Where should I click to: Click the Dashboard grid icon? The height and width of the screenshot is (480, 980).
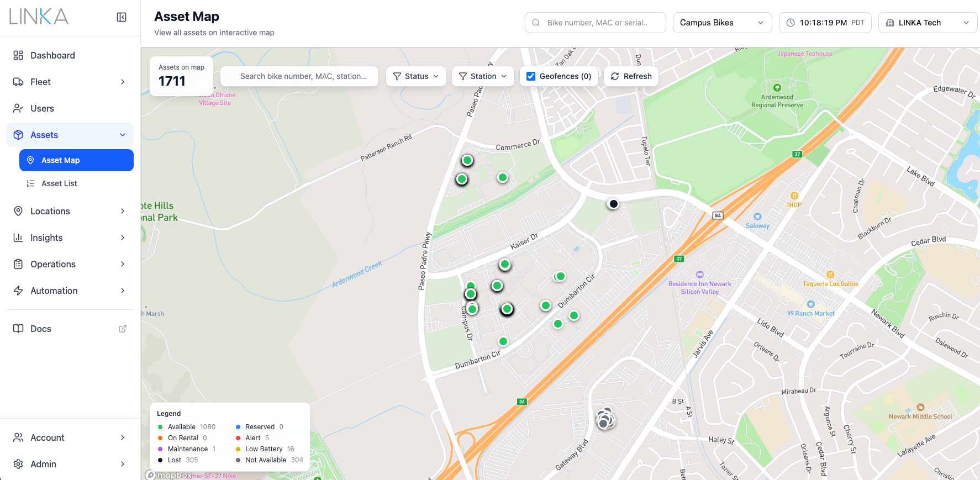click(x=18, y=55)
